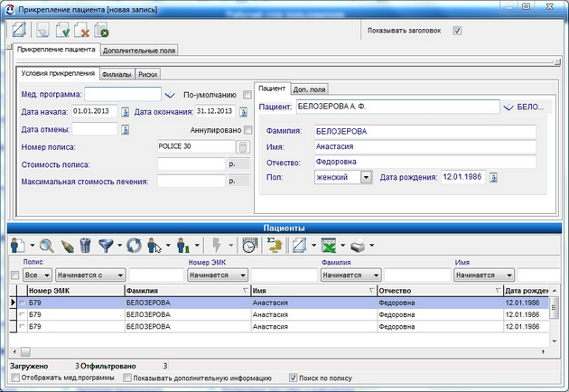Click the Excel export icon

point(329,246)
